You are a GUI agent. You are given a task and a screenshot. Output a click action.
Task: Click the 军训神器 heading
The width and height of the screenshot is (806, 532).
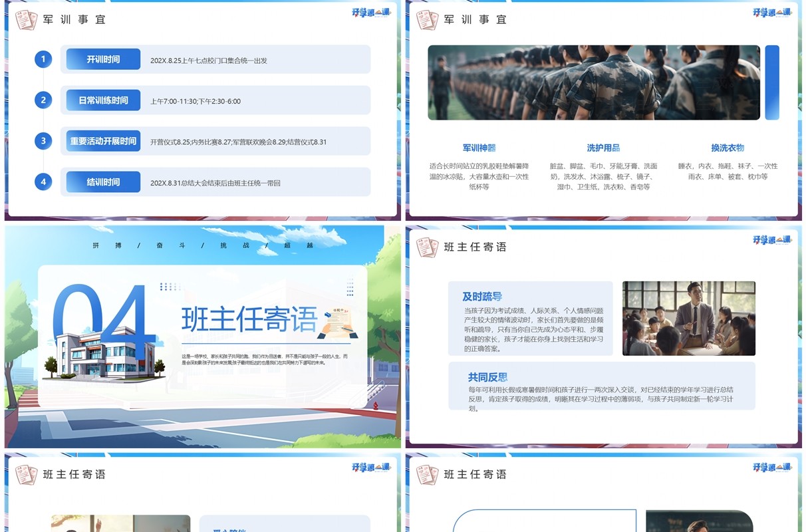point(479,148)
